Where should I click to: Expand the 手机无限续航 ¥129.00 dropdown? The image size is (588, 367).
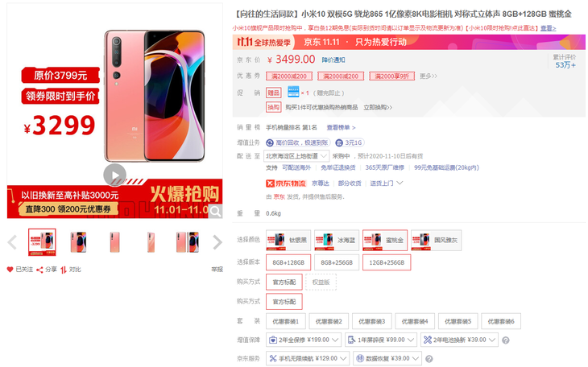(x=308, y=358)
